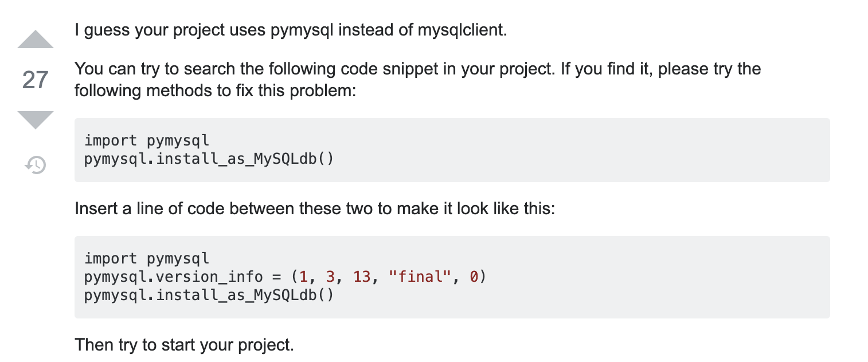The width and height of the screenshot is (868, 362).
Task: Click the vote count showing 27
Action: [x=35, y=80]
